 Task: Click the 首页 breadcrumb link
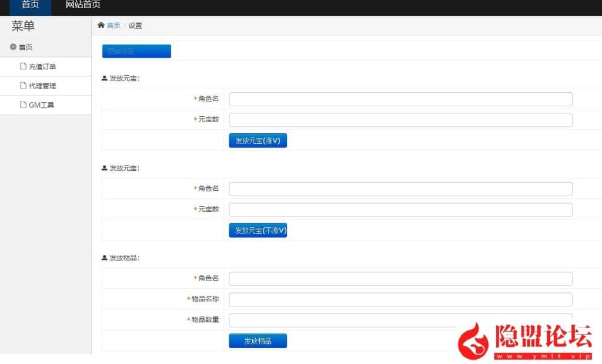pyautogui.click(x=113, y=25)
